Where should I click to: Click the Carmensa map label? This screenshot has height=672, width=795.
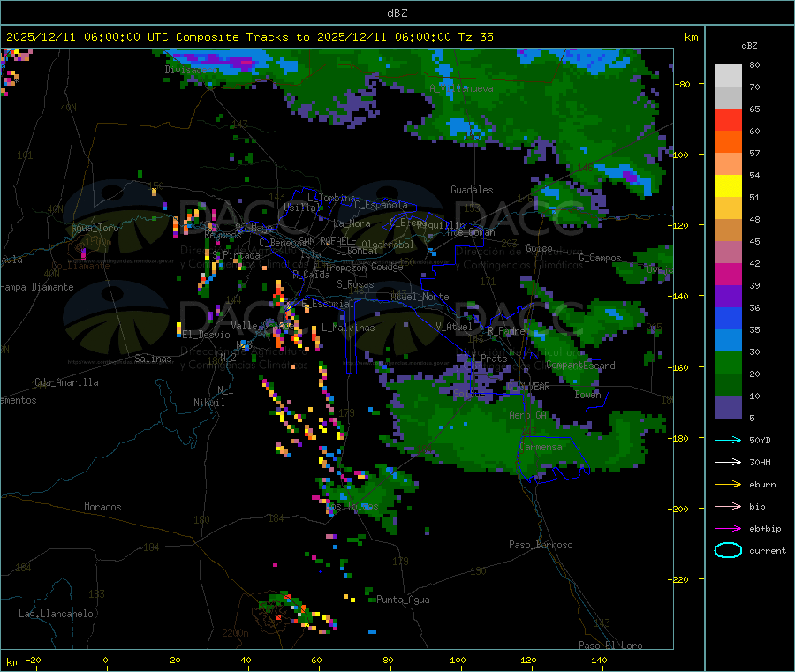coord(541,447)
